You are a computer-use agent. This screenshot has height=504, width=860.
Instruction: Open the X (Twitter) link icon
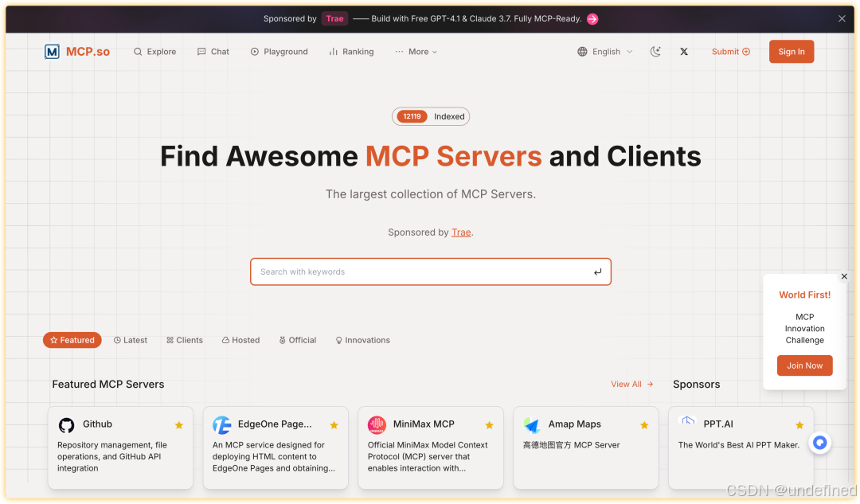pos(684,52)
